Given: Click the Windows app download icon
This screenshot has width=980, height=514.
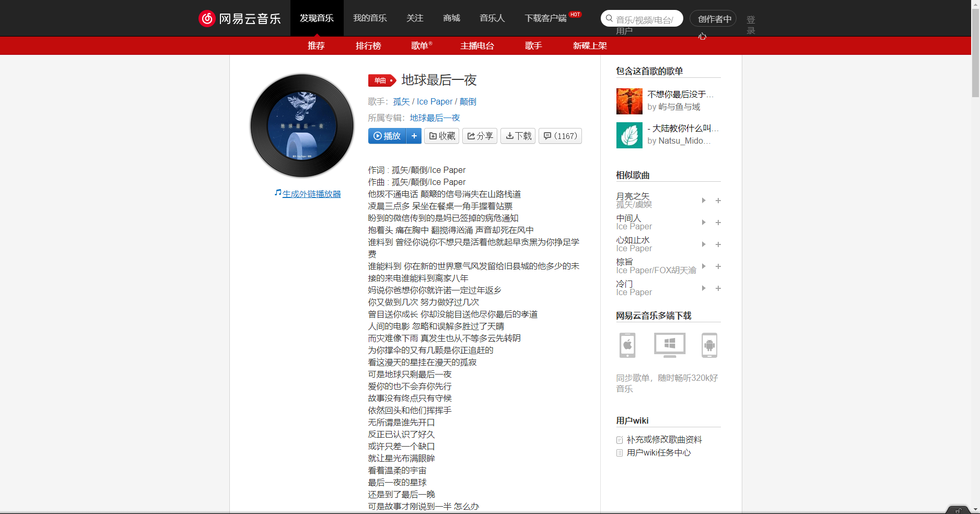Looking at the screenshot, I should coord(669,345).
